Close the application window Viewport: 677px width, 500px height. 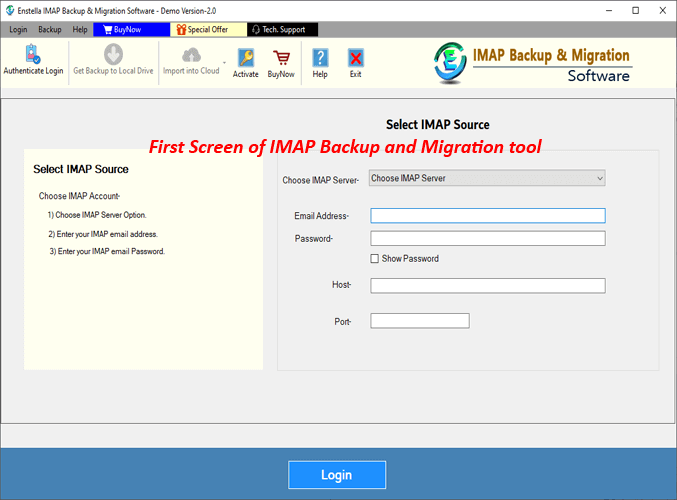[x=663, y=10]
